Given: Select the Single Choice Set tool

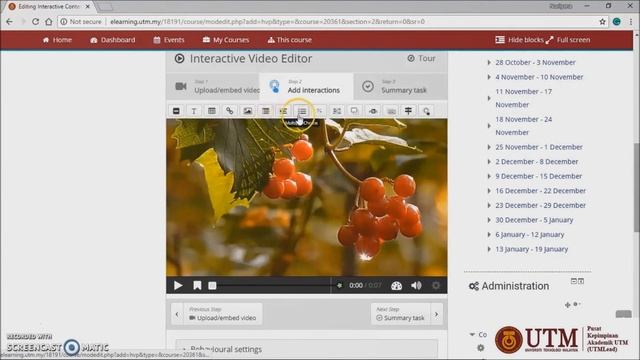Looking at the screenshot, I should (284, 111).
